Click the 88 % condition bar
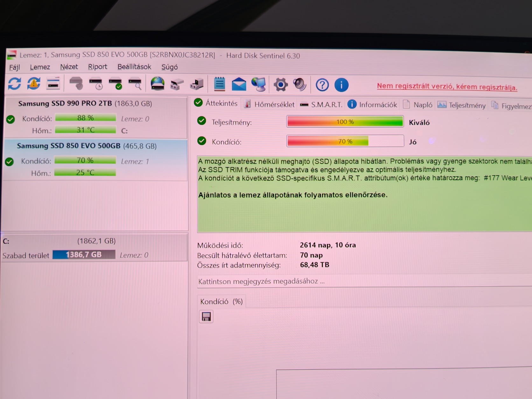This screenshot has height=399, width=532. click(x=86, y=118)
